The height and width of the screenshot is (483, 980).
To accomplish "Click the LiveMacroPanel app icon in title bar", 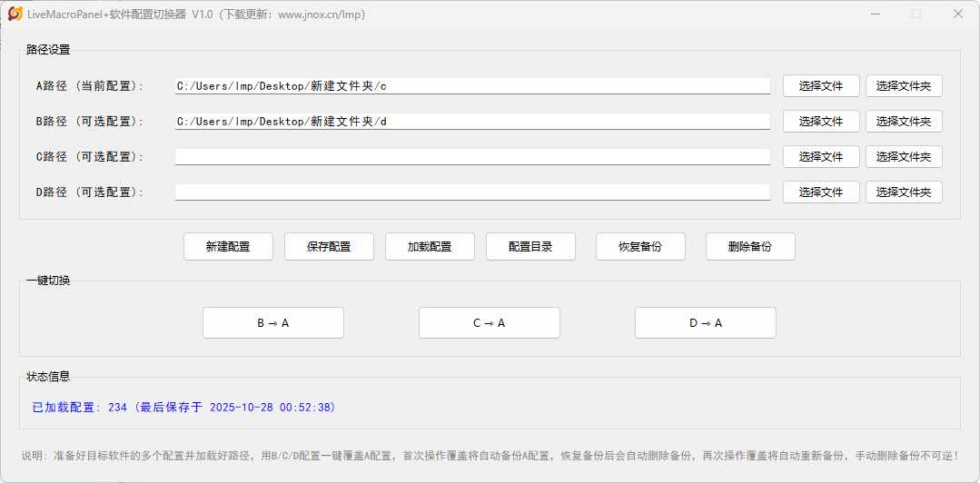I will (x=15, y=14).
